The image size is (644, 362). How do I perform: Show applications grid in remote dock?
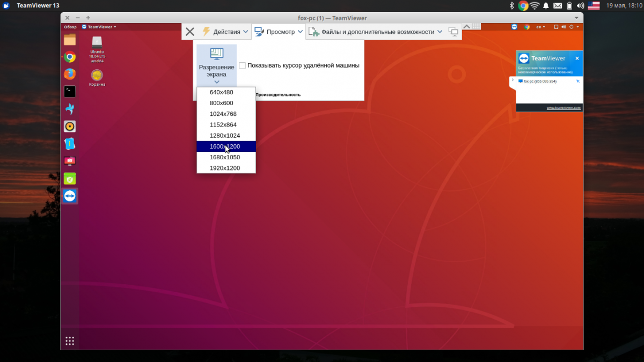coord(70,341)
